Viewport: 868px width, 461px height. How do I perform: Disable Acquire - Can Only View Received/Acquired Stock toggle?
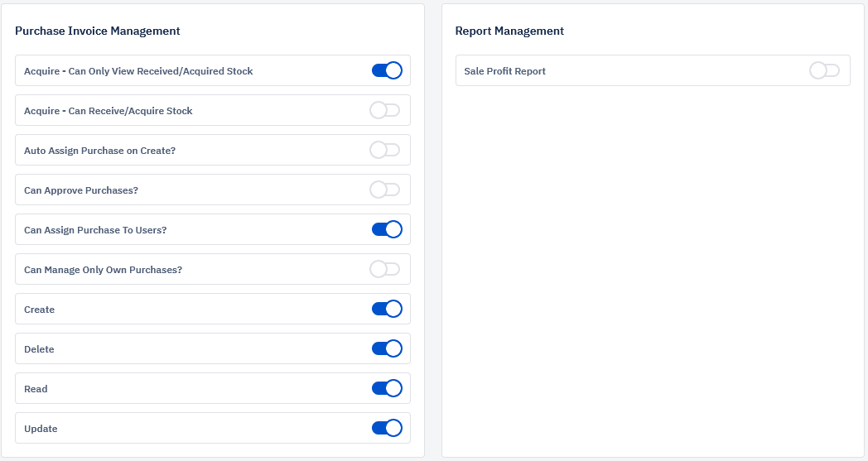[387, 70]
